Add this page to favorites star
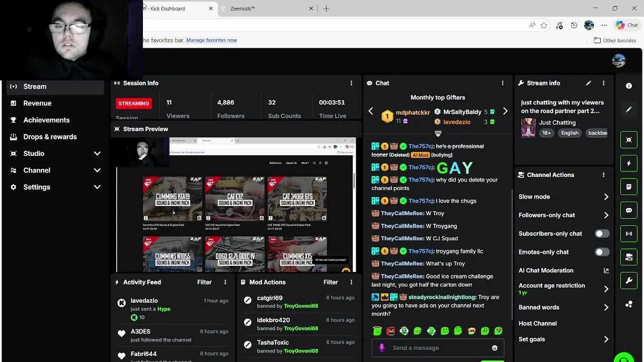644x362 pixels. pyautogui.click(x=544, y=25)
